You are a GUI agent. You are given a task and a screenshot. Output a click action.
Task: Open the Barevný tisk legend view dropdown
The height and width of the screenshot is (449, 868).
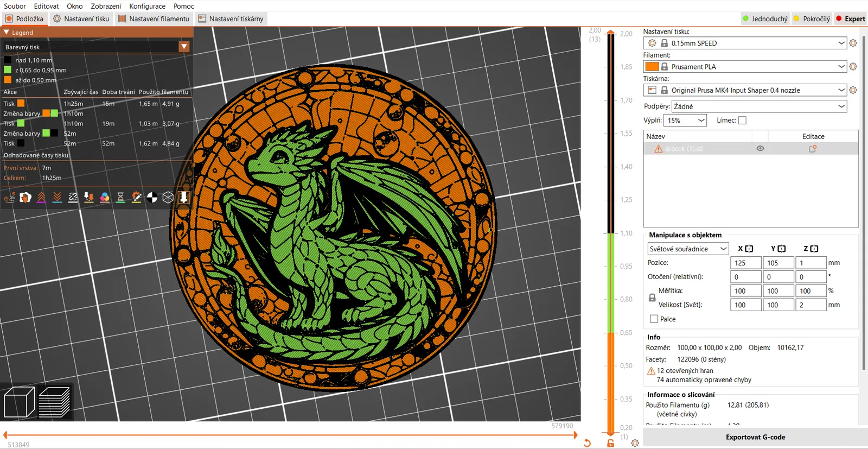96,47
